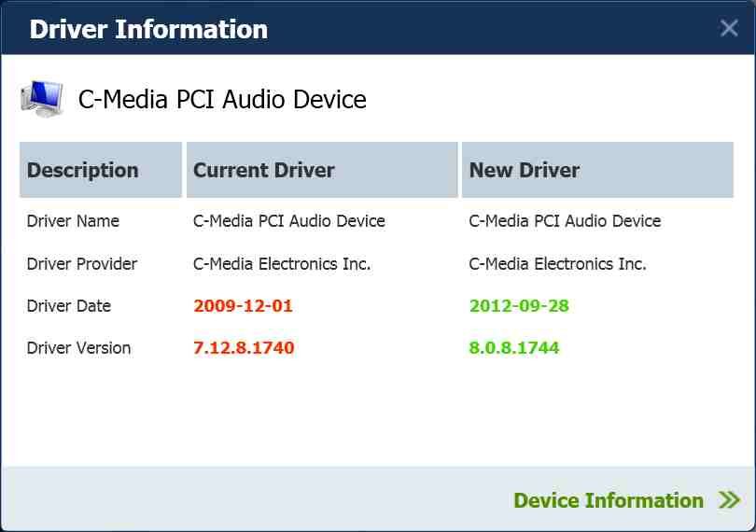Close the Driver Information dialog
Screen dimensions: 756x532
pyautogui.click(x=729, y=28)
